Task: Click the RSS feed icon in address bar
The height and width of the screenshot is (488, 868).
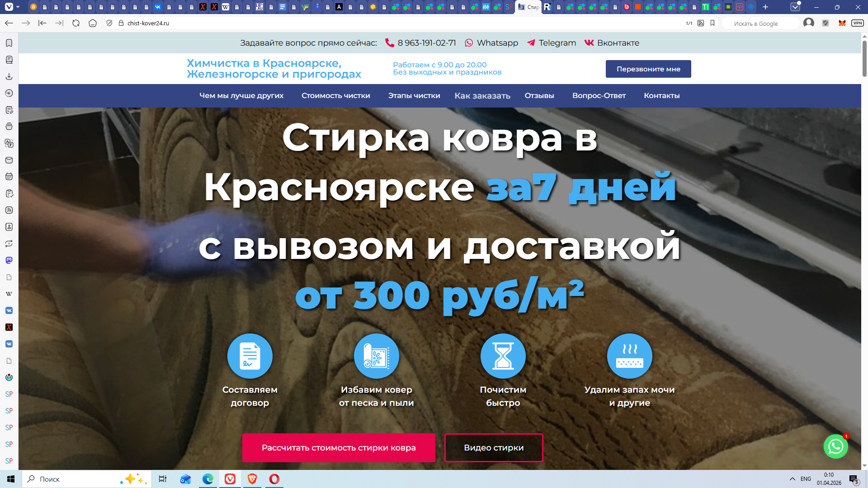Action: coord(701,23)
